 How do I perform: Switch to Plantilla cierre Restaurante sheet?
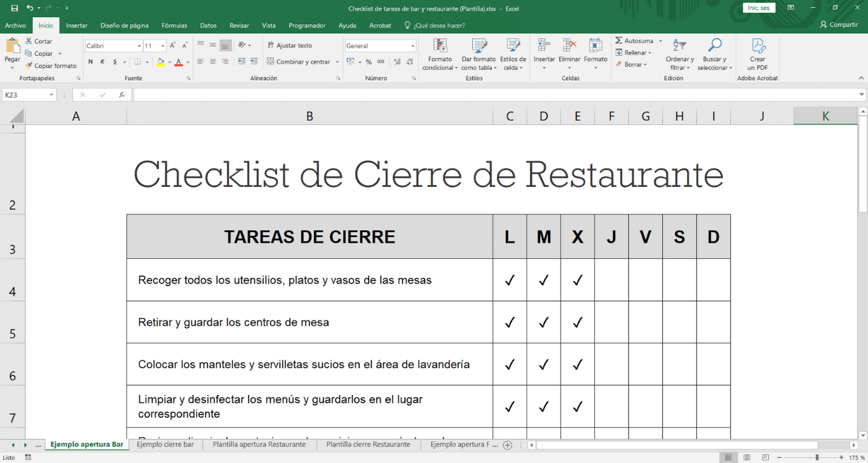[x=368, y=445]
